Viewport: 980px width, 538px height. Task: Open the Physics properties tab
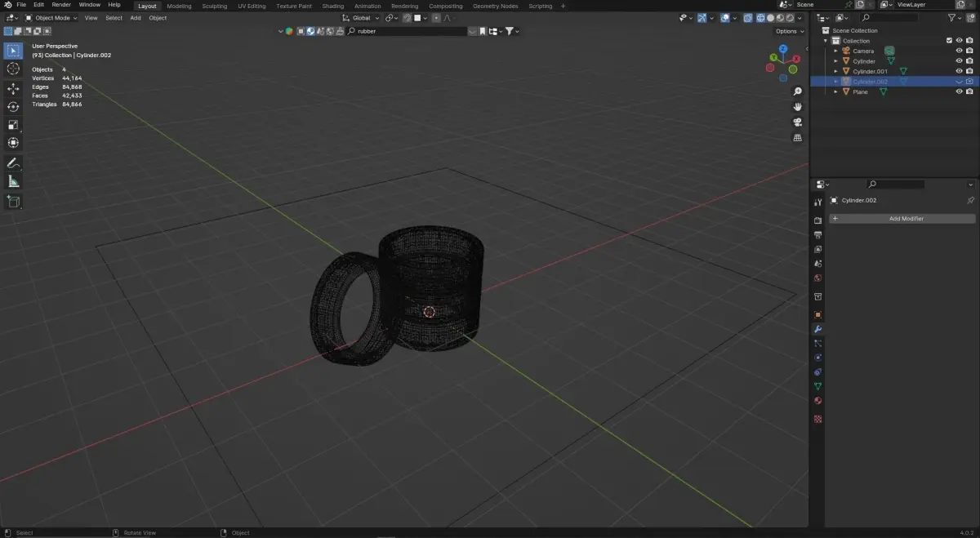click(817, 358)
